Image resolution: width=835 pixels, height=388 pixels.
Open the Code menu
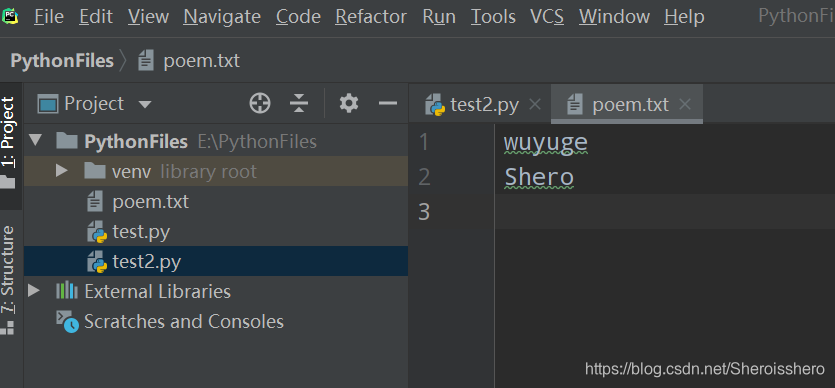click(298, 17)
